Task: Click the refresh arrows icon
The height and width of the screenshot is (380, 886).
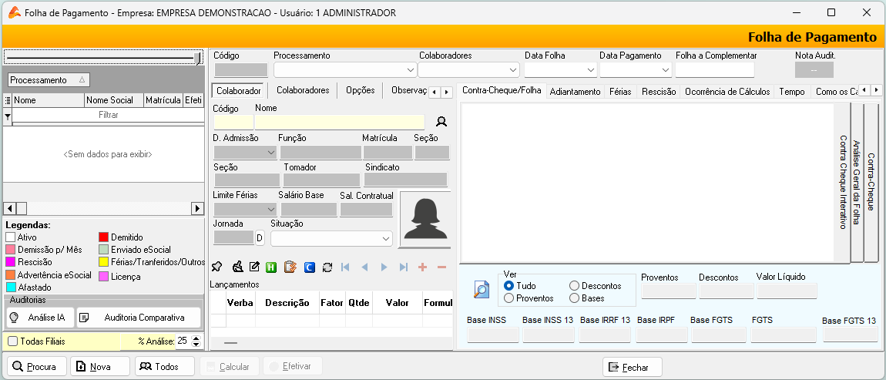Action: [327, 267]
